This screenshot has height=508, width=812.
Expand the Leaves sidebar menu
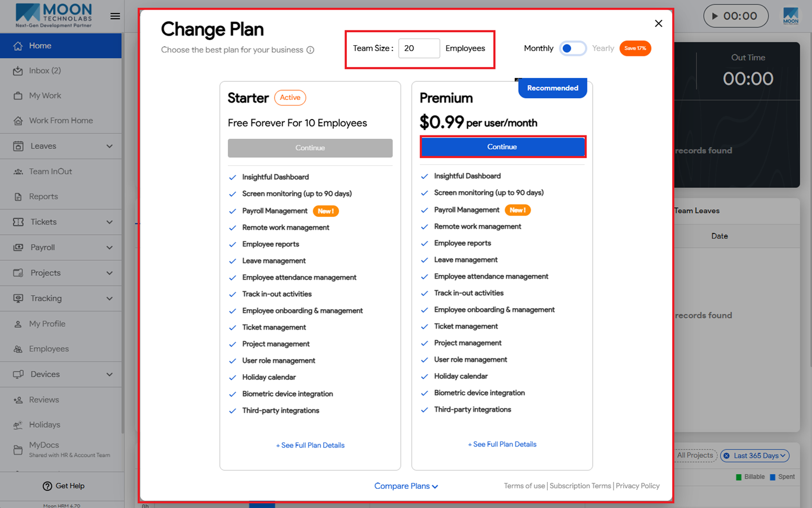(61, 146)
